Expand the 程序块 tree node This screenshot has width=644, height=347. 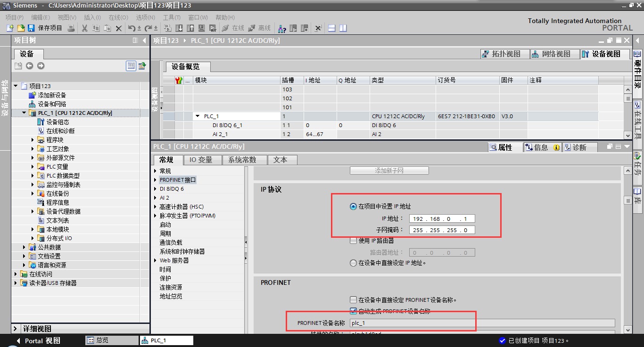click(33, 140)
